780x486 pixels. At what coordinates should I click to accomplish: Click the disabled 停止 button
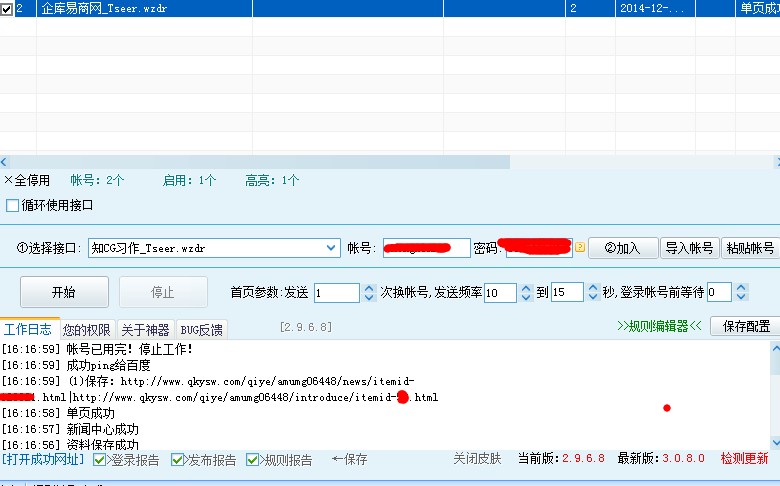tap(163, 292)
